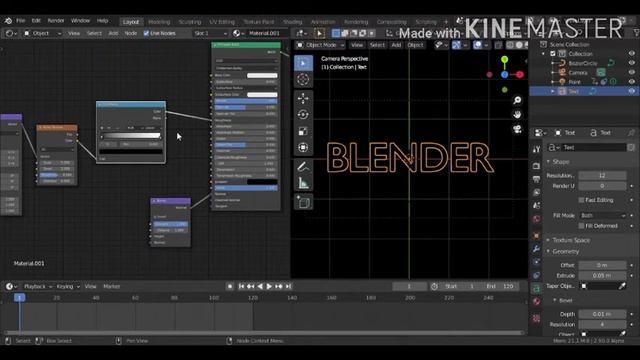Open the timeline Playback dropdown

tap(38, 287)
